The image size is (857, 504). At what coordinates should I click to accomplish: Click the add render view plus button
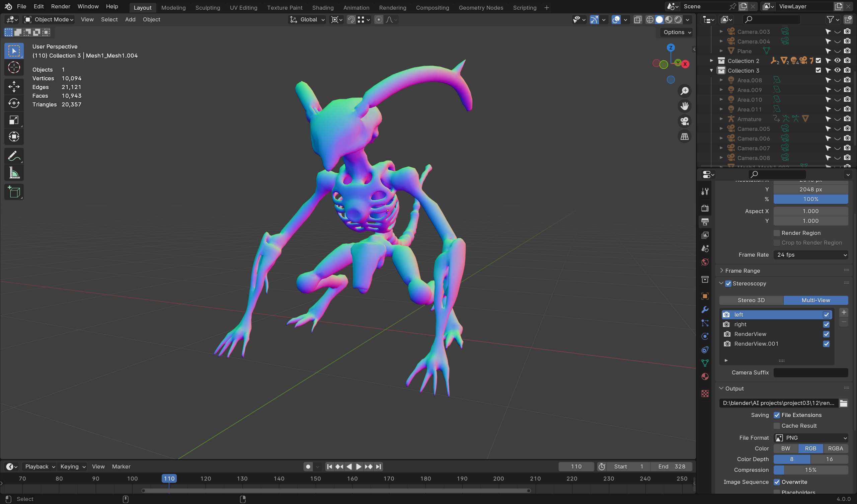coord(843,313)
